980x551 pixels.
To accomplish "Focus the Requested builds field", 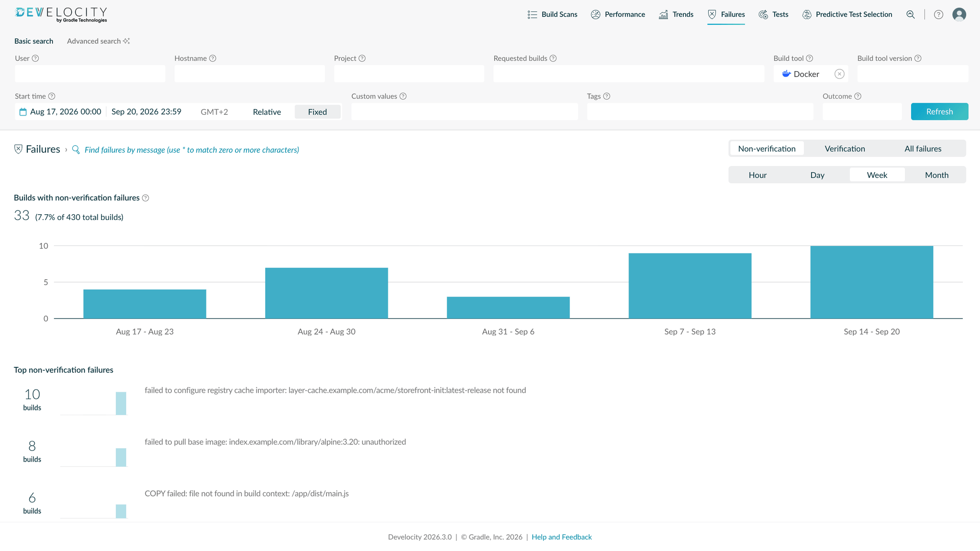I will pyautogui.click(x=629, y=74).
